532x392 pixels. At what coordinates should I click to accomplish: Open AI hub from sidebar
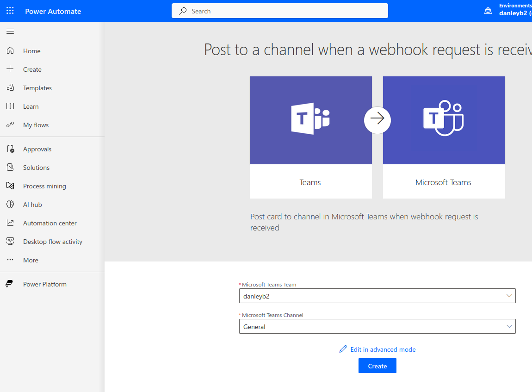pyautogui.click(x=32, y=205)
